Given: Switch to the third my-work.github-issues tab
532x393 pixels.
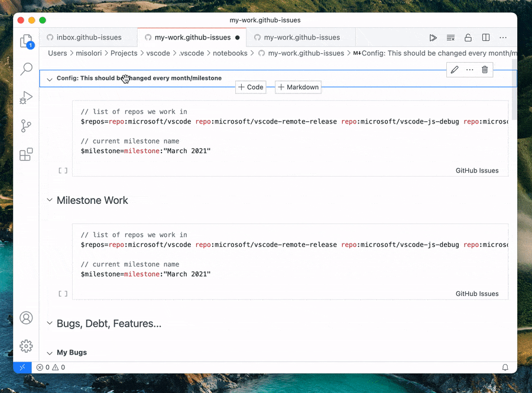Looking at the screenshot, I should coord(301,37).
